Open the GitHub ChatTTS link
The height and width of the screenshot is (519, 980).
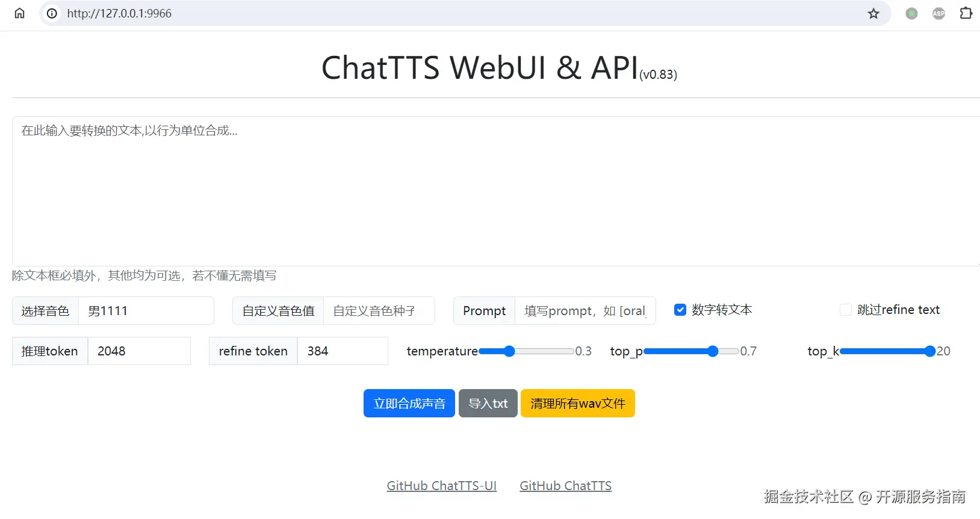566,486
